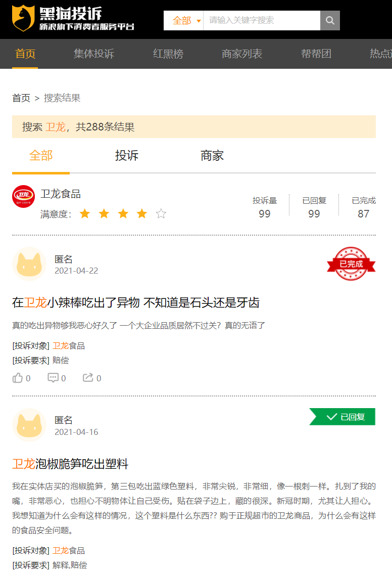This screenshot has width=392, height=575.
Task: Click the 已回复 green status badge
Action: coord(343,417)
